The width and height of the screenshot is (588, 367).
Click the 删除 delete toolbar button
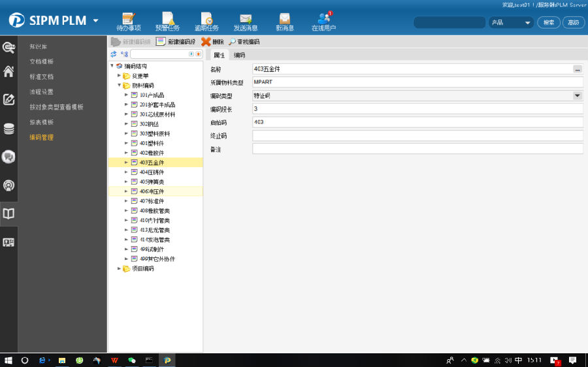pos(212,41)
